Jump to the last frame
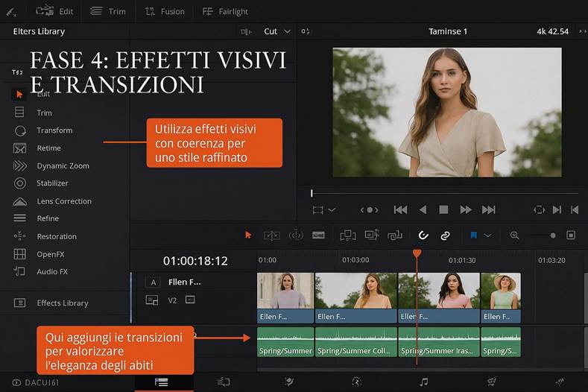 tap(488, 209)
